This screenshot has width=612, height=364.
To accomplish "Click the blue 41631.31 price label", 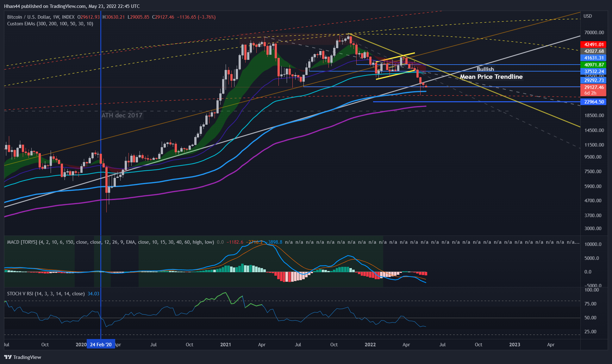I will click(x=594, y=58).
